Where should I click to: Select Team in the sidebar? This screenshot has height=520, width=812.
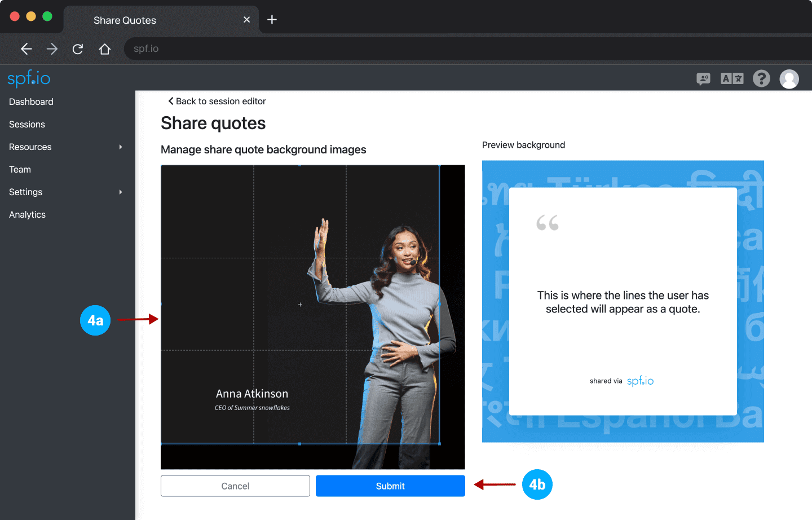coord(20,170)
